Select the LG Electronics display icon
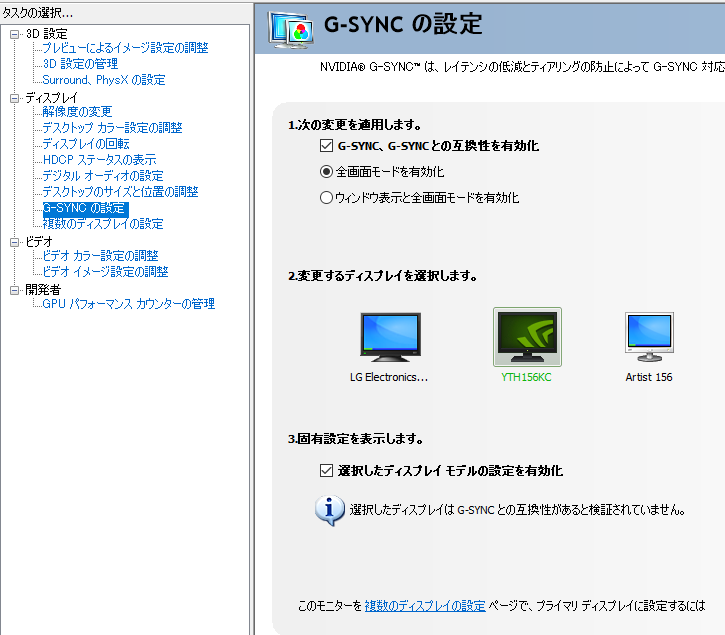725x635 pixels. [x=389, y=337]
